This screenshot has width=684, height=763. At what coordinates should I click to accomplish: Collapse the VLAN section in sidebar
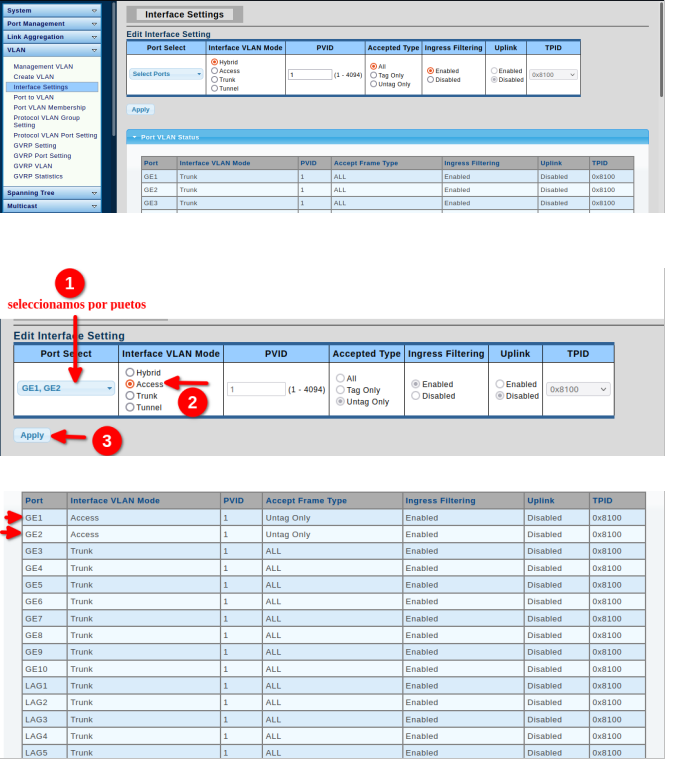click(x=94, y=49)
